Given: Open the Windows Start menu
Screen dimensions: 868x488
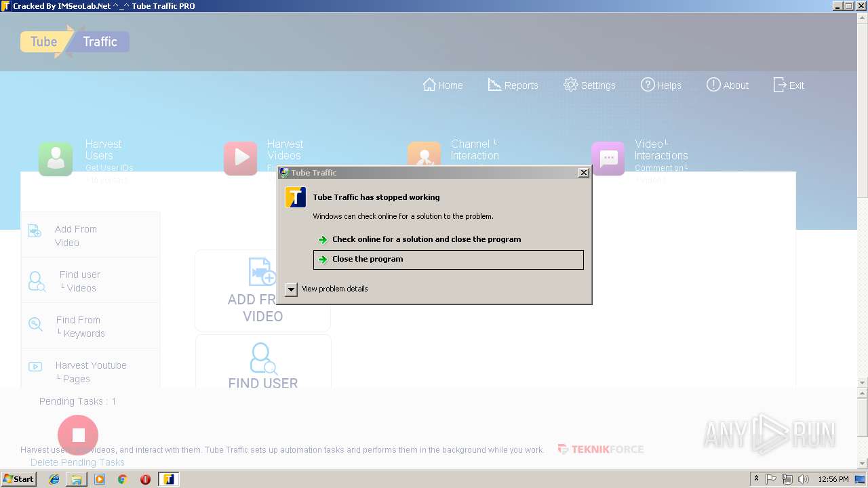Looking at the screenshot, I should coord(18,479).
